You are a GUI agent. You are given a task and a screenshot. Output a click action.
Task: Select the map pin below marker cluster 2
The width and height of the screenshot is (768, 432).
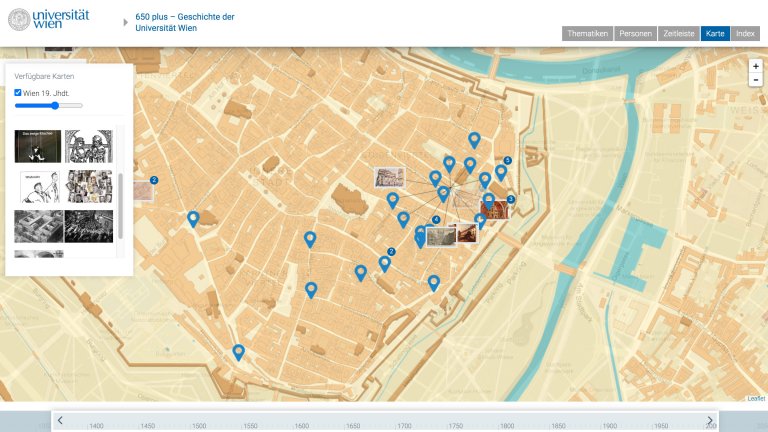[384, 263]
